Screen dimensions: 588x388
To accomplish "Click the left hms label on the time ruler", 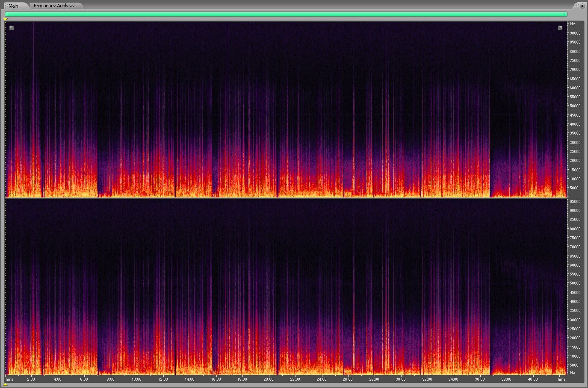I will pyautogui.click(x=9, y=379).
